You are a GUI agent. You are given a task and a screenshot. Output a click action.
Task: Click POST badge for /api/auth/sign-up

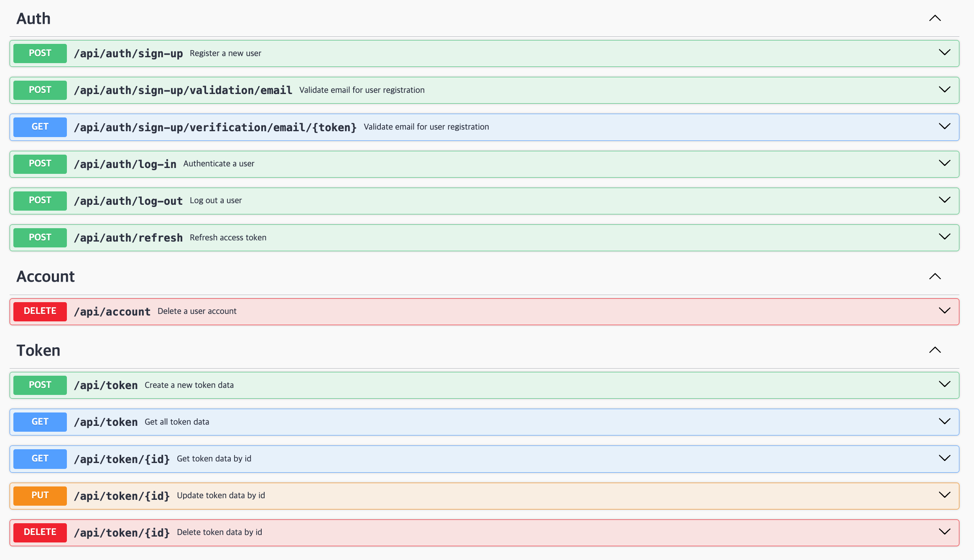40,53
